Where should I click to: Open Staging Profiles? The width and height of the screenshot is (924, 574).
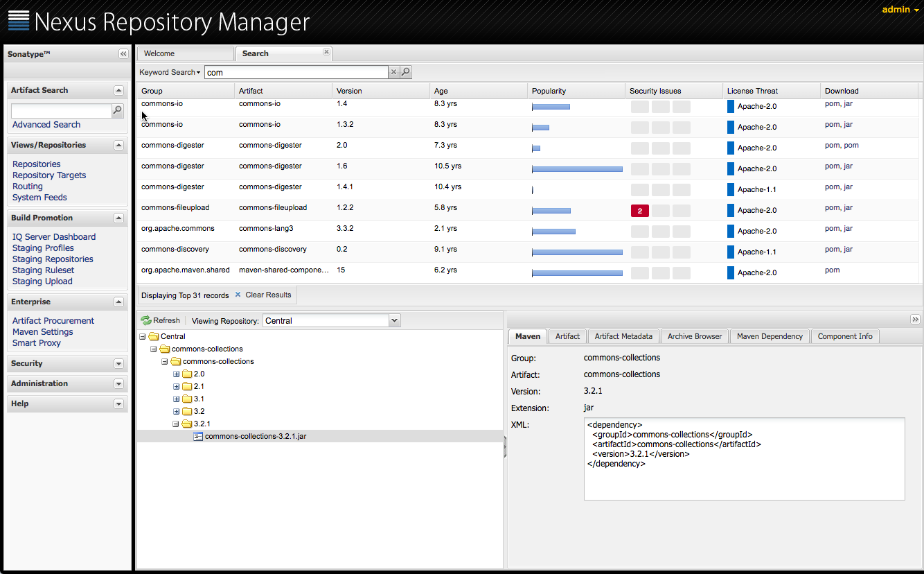(x=43, y=248)
